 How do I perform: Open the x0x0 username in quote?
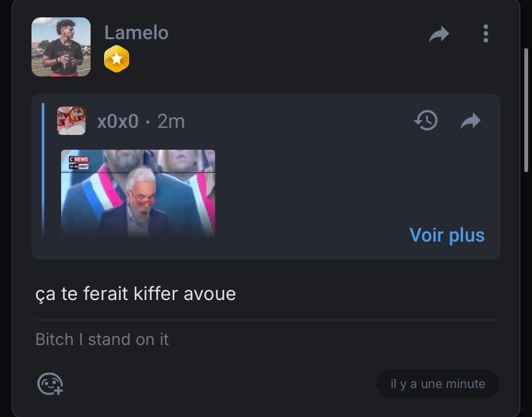tap(118, 121)
